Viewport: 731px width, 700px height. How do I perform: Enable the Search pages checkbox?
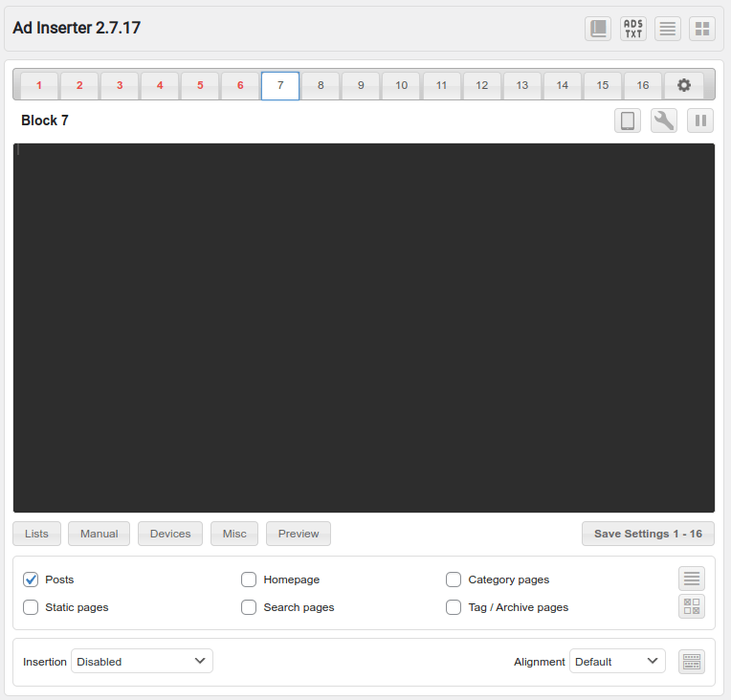tap(249, 607)
